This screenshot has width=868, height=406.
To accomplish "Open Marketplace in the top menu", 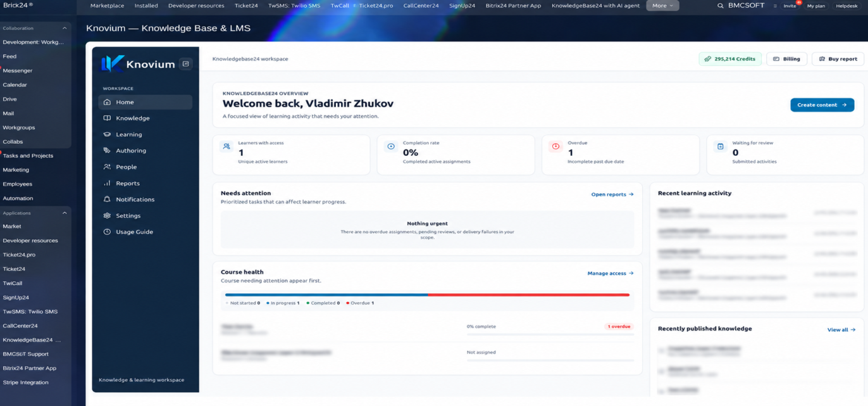I will [x=107, y=6].
